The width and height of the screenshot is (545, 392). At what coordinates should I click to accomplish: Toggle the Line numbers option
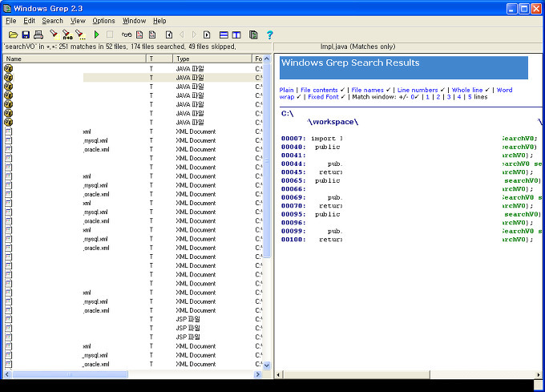click(418, 90)
